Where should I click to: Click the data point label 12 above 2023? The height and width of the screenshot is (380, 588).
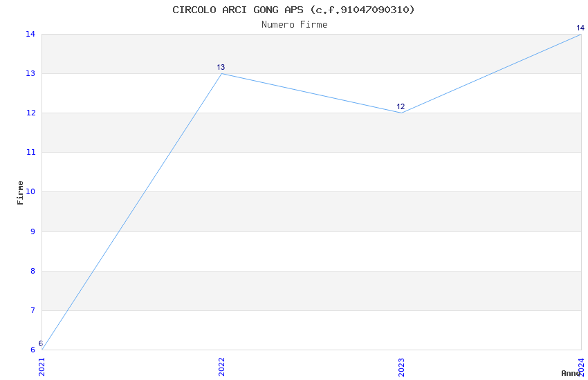tap(401, 107)
